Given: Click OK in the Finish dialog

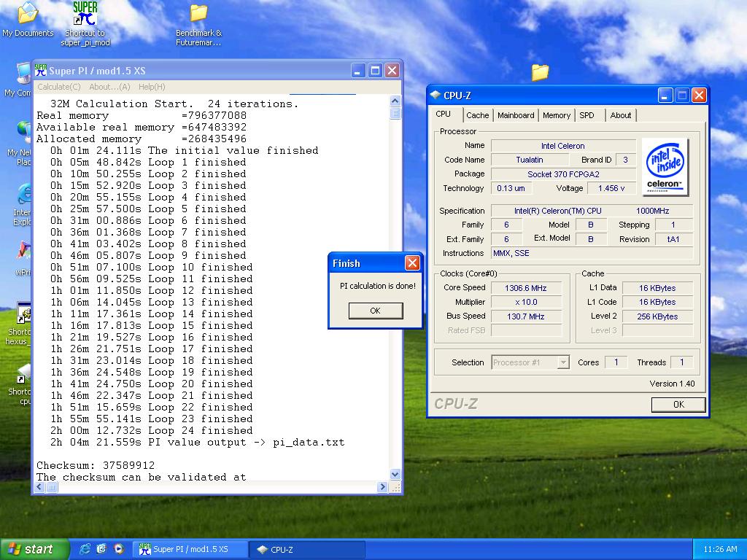Looking at the screenshot, I should 376,311.
